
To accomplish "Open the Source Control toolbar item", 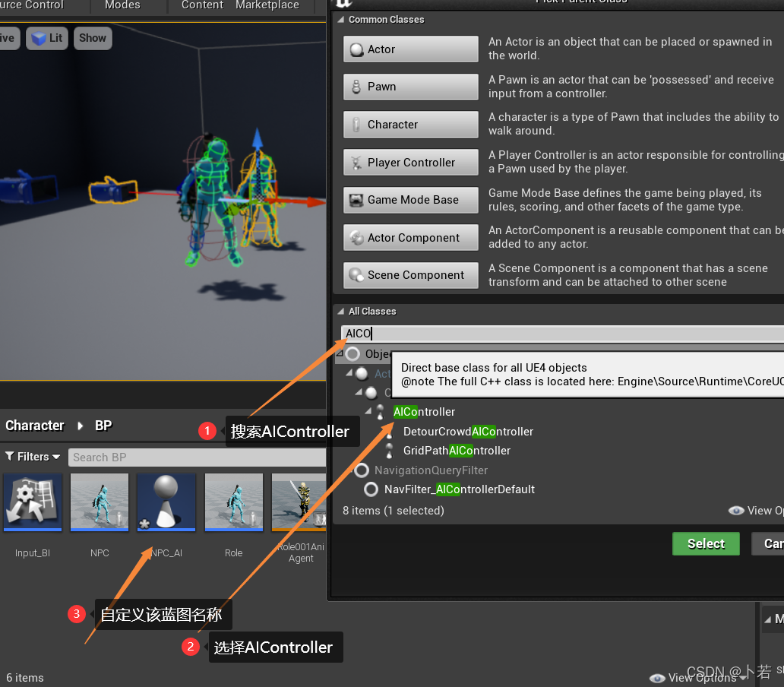I will click(x=32, y=5).
